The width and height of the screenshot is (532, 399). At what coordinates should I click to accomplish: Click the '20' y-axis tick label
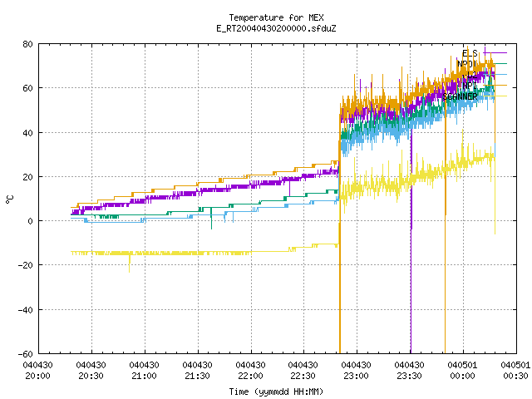(x=28, y=177)
